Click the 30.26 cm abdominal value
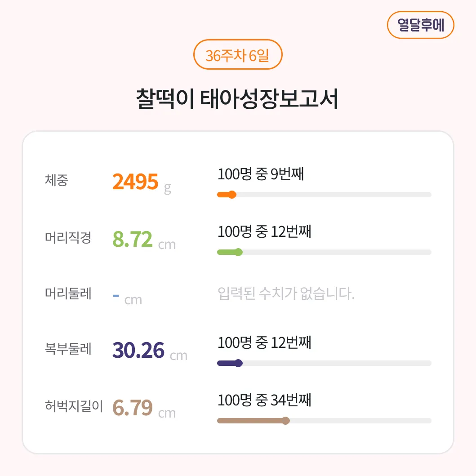The height and width of the screenshot is (476, 476). (150, 351)
